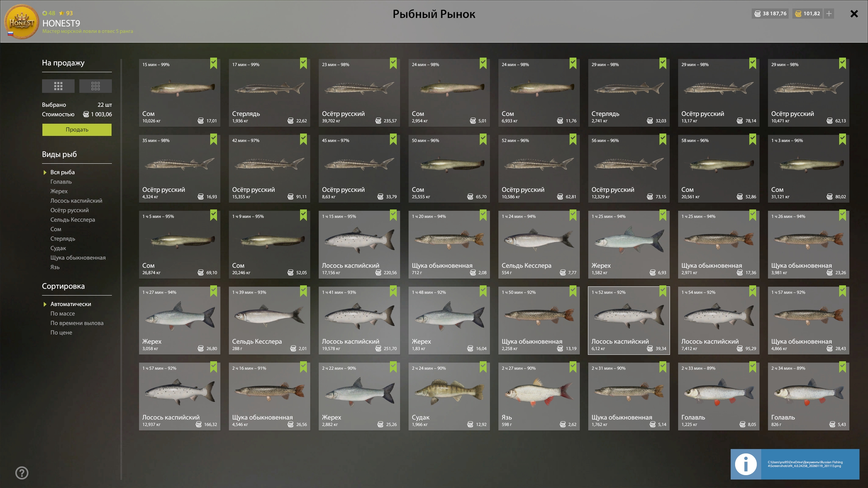Sort the fish by По массе
Viewport: 868px width, 488px height.
63,313
